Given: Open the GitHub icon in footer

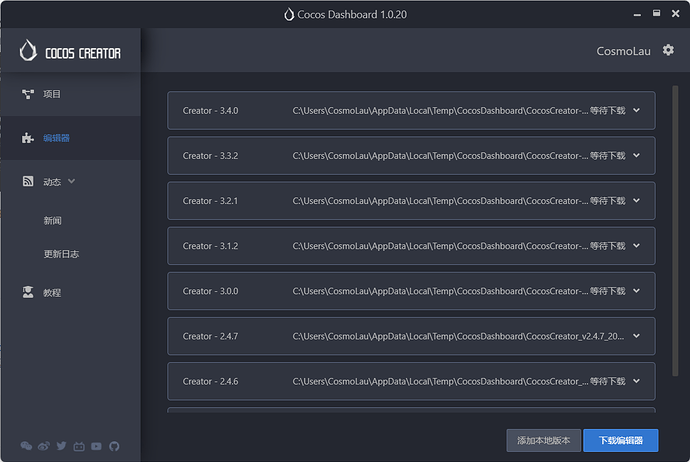Looking at the screenshot, I should pos(114,446).
